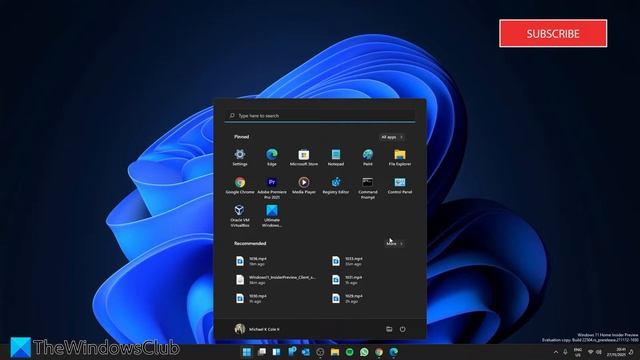Launch Google Chrome from the pinned apps grid
Viewport: 640px width, 360px height.
pyautogui.click(x=240, y=185)
